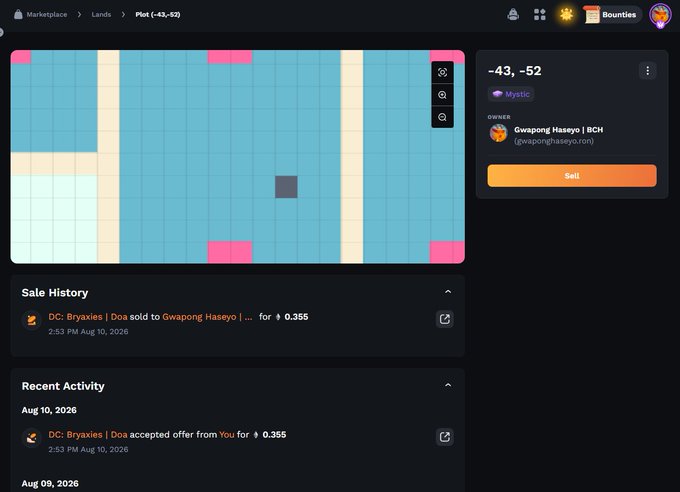
Task: Open Recent Activity transaction external link
Action: point(445,437)
